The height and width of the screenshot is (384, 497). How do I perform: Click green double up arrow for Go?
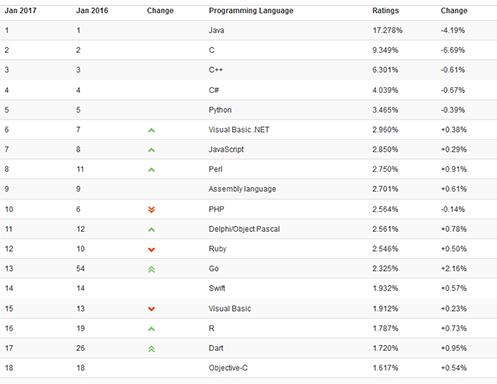(x=151, y=269)
